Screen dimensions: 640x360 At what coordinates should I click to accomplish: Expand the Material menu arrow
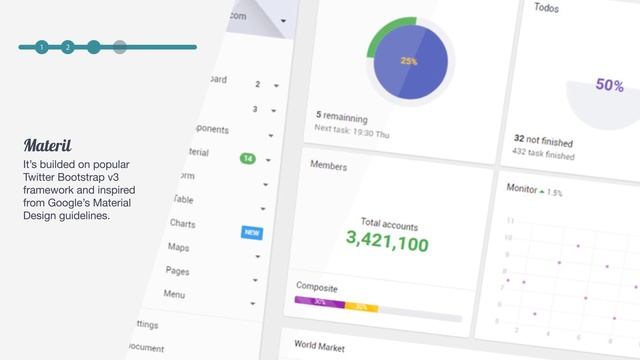268,160
